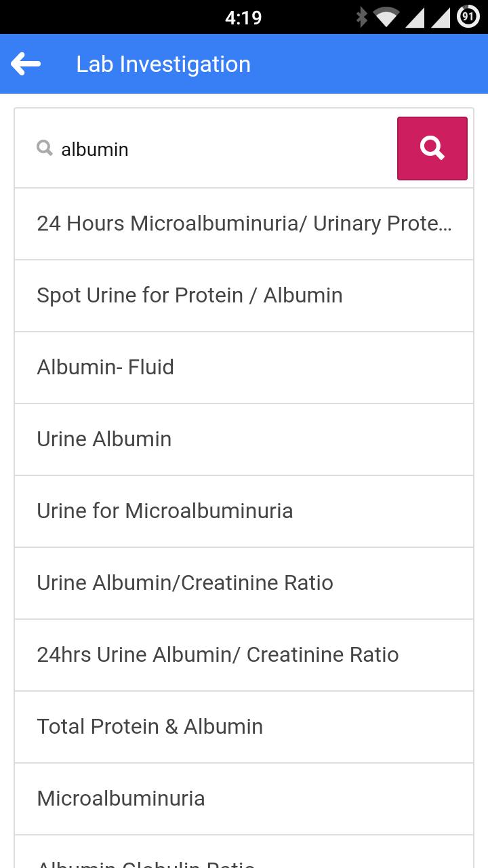Choose Spot Urine for Protein / Albumin
The width and height of the screenshot is (488, 868).
pyautogui.click(x=244, y=296)
